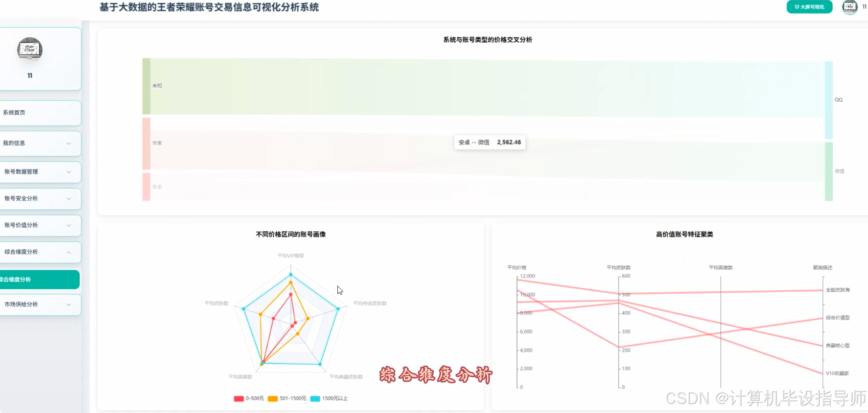This screenshot has width=868, height=413.
Task: Click the 安卓--微信 tooltip showing 2,562.46
Action: 489,142
